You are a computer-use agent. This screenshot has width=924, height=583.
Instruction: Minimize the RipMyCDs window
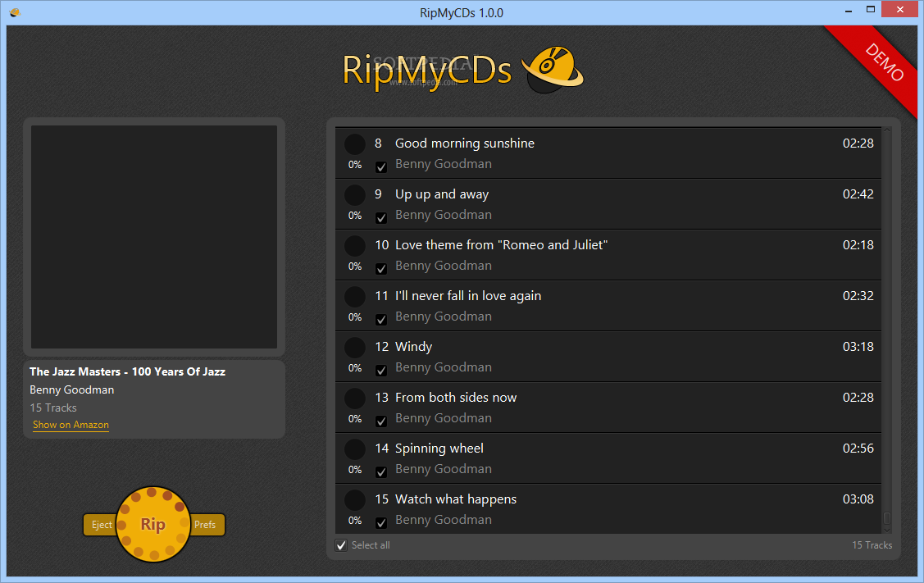849,11
